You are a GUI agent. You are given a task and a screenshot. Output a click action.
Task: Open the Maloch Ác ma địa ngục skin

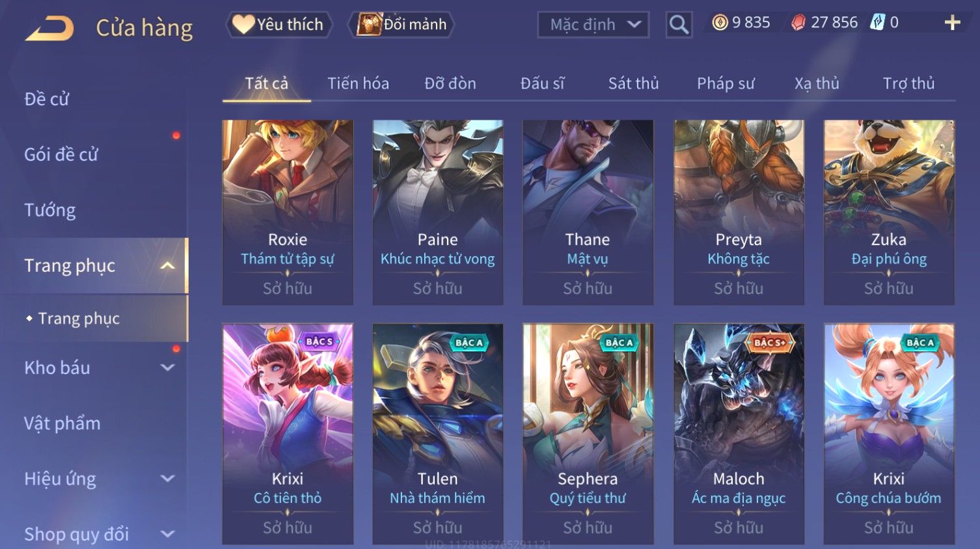point(739,434)
